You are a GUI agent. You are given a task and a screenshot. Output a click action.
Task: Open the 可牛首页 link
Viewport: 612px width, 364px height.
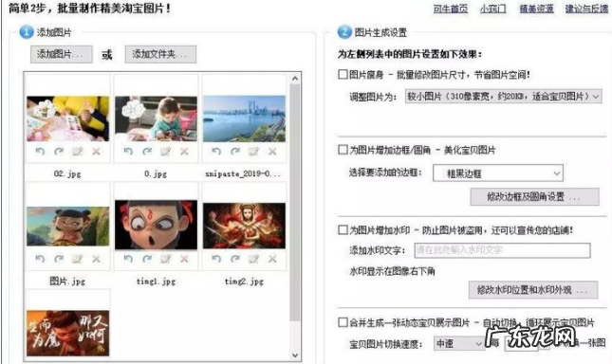click(451, 9)
